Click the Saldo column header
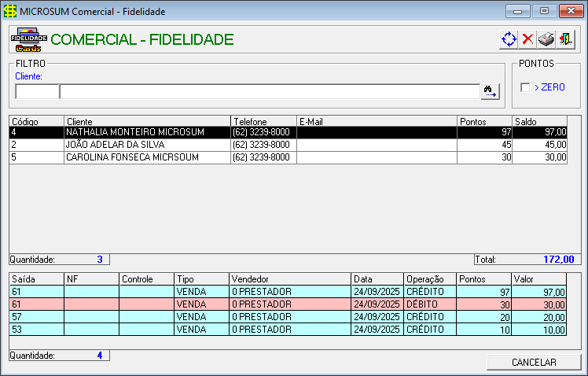This screenshot has height=376, width=588. tap(539, 122)
